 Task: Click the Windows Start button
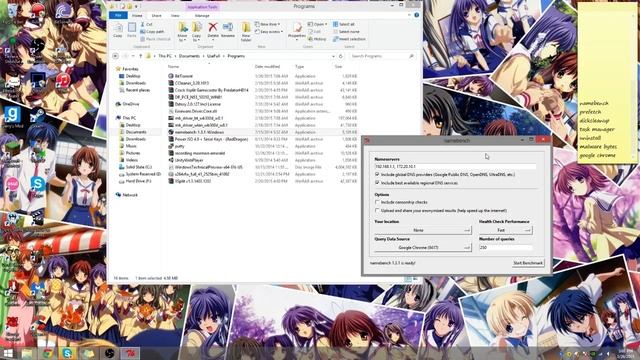point(8,353)
